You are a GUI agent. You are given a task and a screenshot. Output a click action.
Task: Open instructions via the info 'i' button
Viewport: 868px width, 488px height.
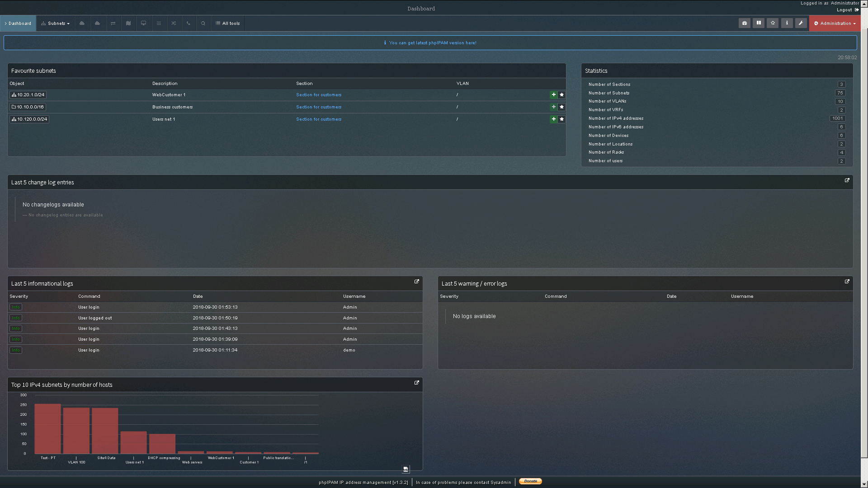click(787, 23)
